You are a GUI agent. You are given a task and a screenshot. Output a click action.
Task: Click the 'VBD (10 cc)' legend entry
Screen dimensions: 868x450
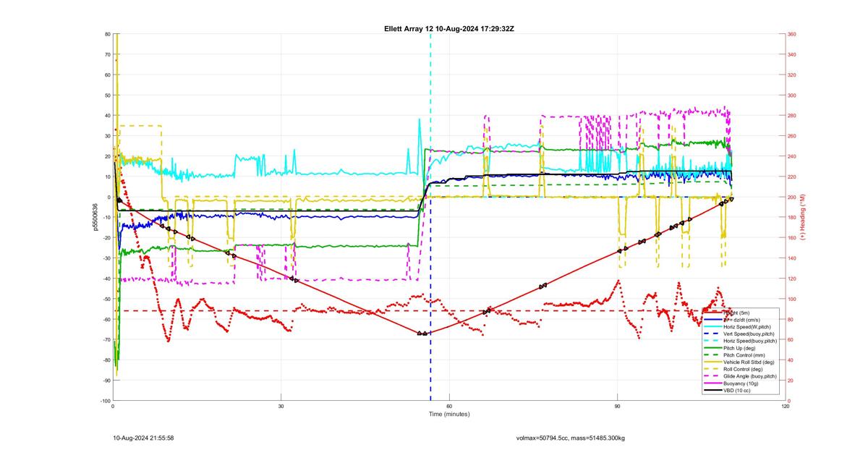[x=737, y=391]
